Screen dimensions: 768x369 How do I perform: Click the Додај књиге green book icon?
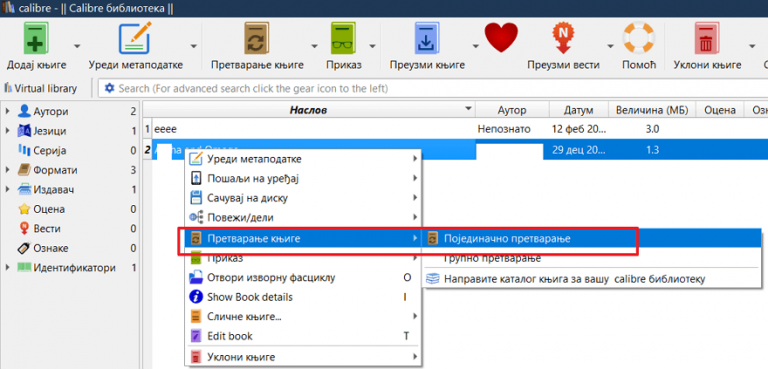tap(37, 38)
